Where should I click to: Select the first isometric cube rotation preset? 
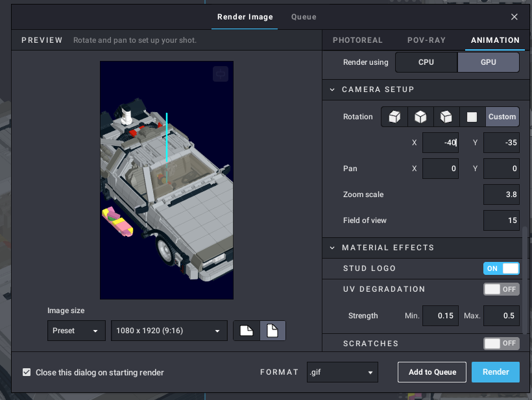394,117
